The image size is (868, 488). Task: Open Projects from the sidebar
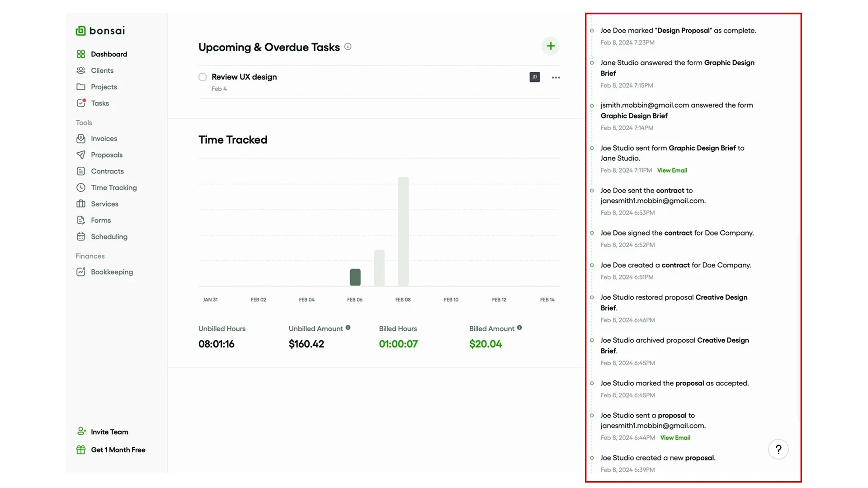point(104,87)
